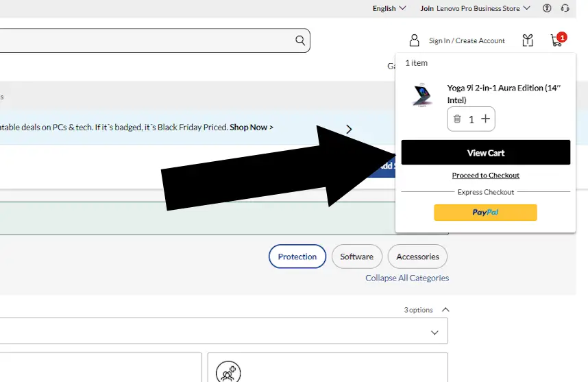588x382 pixels.
Task: Click the View Cart button
Action: click(x=485, y=153)
